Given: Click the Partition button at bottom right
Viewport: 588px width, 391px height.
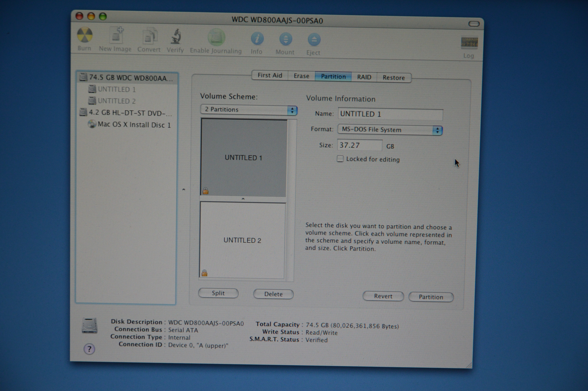Looking at the screenshot, I should click(431, 297).
